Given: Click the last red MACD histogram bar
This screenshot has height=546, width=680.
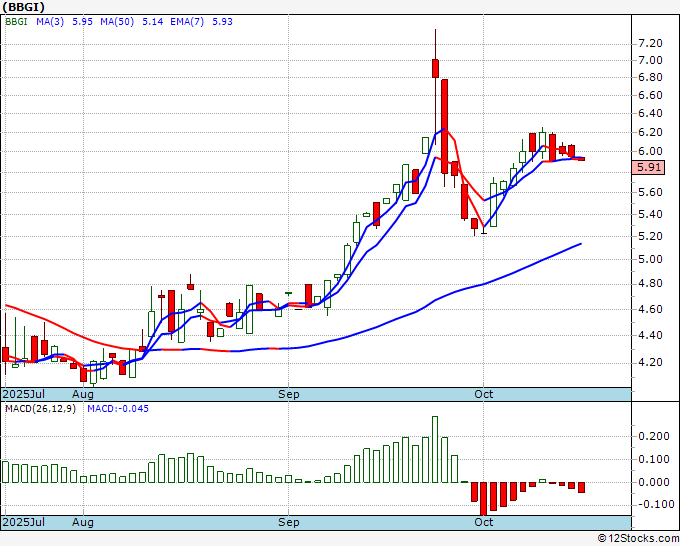Looking at the screenshot, I should pos(582,487).
